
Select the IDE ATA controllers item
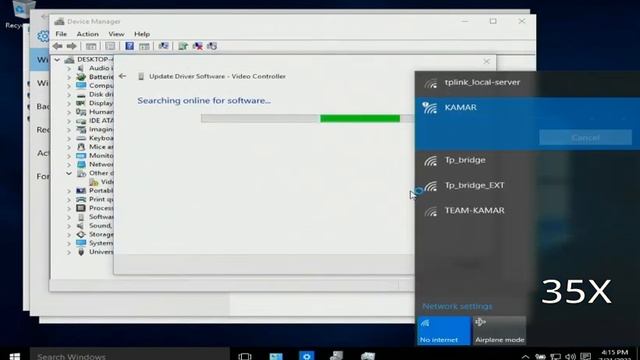pos(101,120)
